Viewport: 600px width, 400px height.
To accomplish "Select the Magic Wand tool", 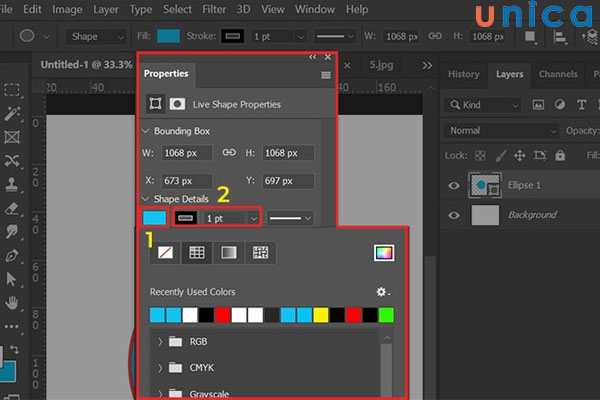I will click(12, 113).
